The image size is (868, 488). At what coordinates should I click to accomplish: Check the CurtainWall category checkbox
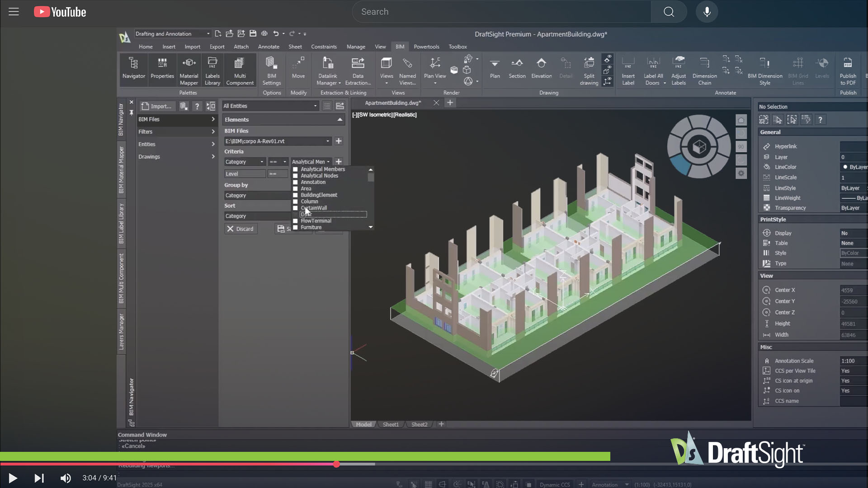pos(295,208)
